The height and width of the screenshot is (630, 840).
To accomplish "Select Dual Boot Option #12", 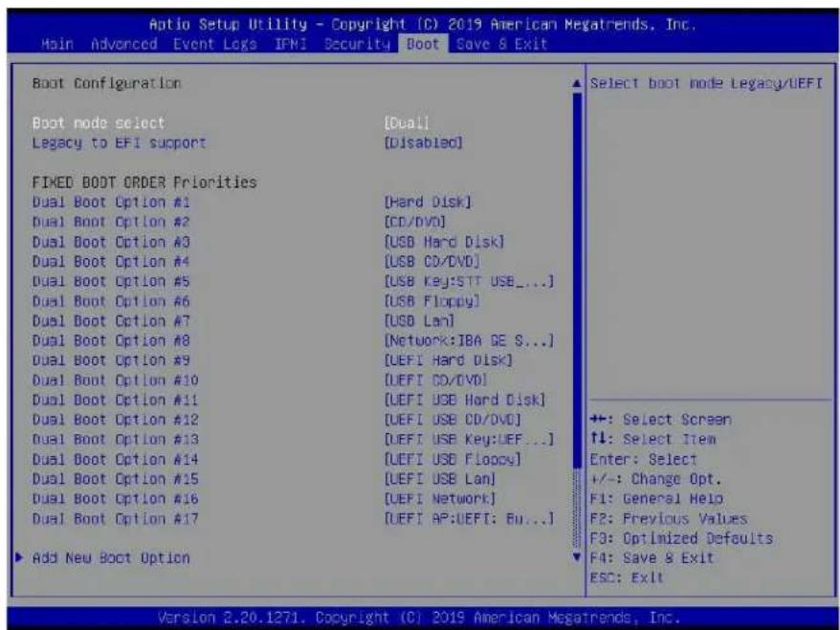I will (115, 421).
